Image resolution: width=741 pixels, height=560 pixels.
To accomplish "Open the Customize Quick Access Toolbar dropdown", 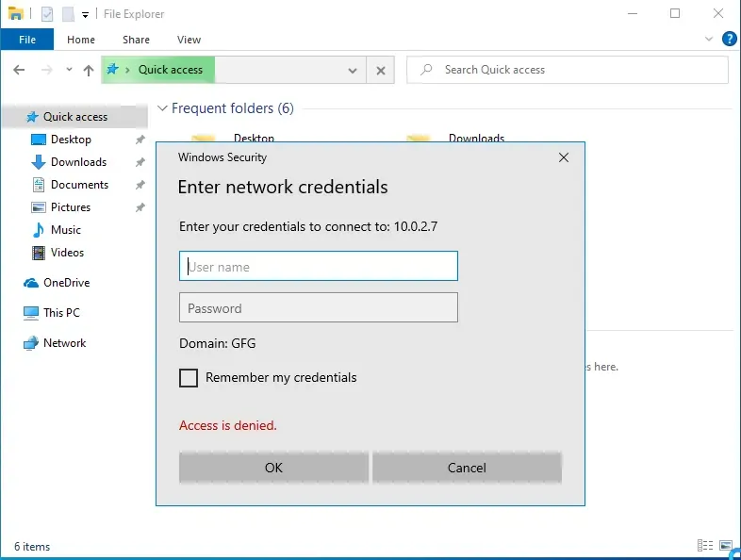I will 85,15.
